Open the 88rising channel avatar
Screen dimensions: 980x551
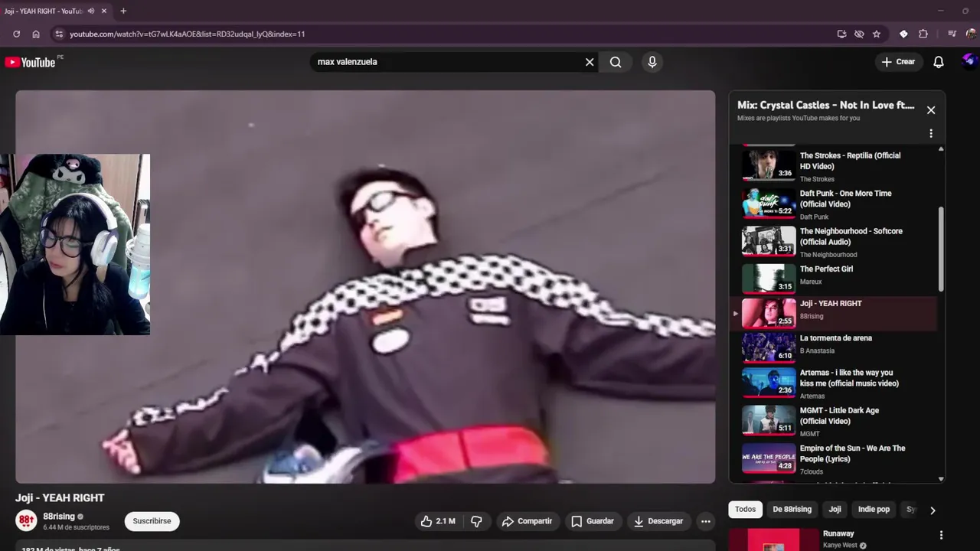tap(27, 521)
